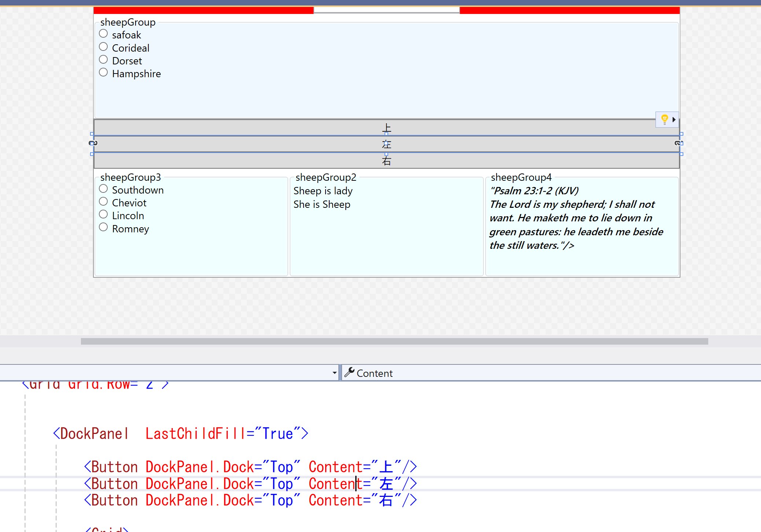Click the right margin chain-link icon
This screenshot has width=761, height=532.
[678, 143]
